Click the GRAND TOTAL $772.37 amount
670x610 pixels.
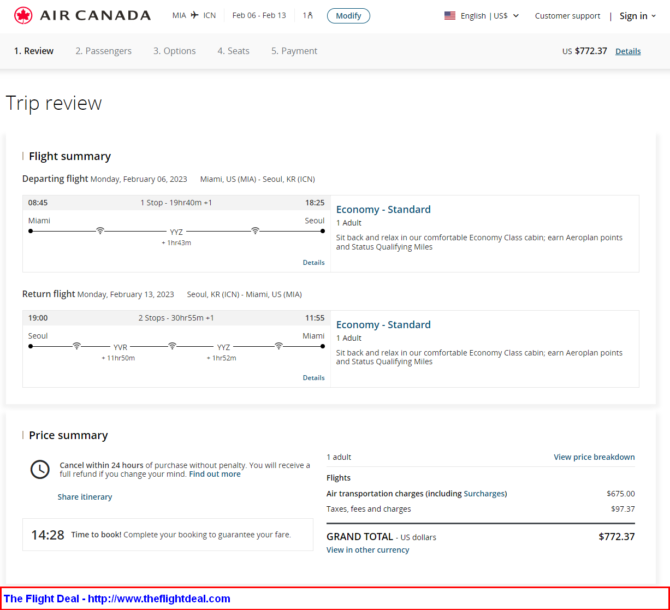617,537
